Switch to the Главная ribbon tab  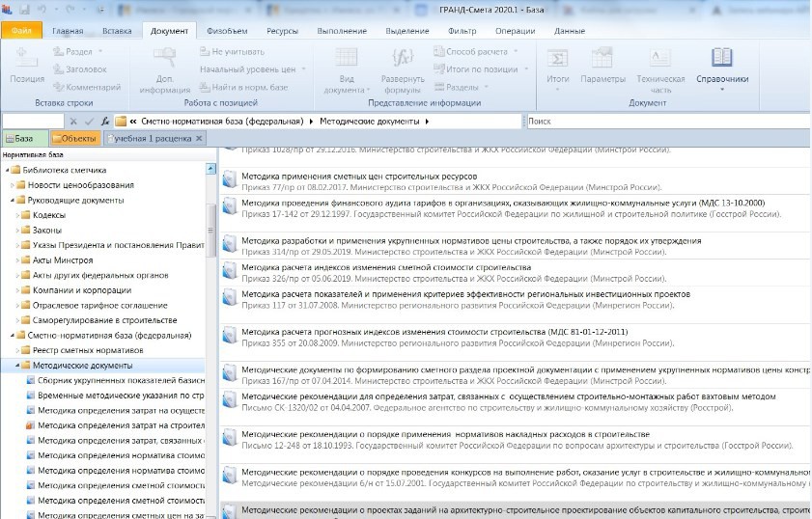[x=68, y=31]
